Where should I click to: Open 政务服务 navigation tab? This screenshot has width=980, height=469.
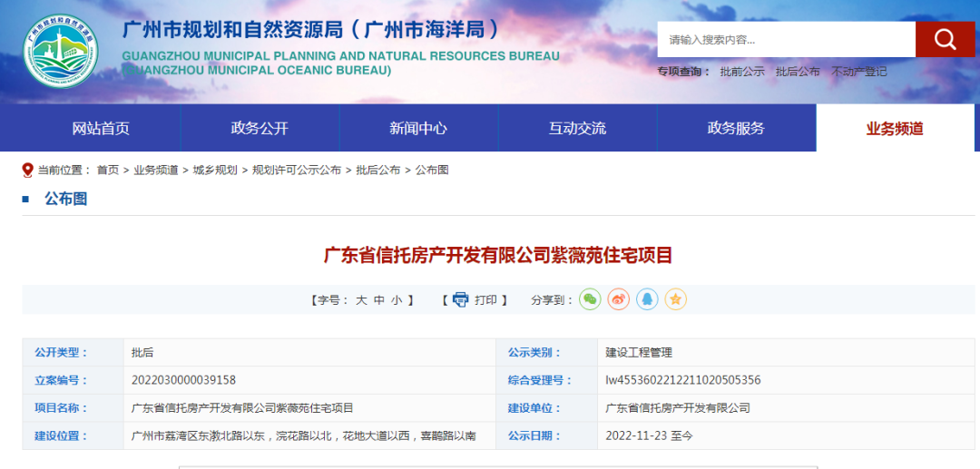(736, 128)
